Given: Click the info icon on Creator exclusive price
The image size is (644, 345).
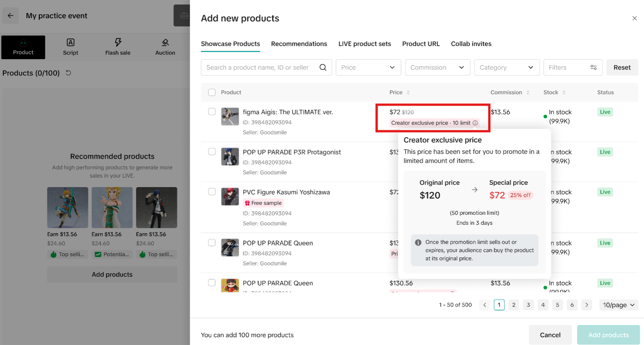Looking at the screenshot, I should pos(475,123).
